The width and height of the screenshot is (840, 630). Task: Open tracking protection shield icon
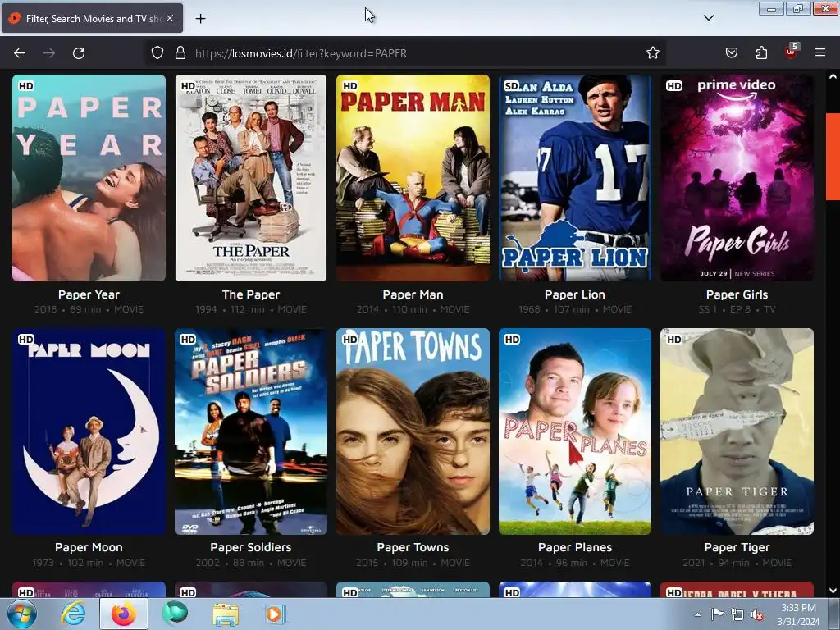click(x=157, y=53)
